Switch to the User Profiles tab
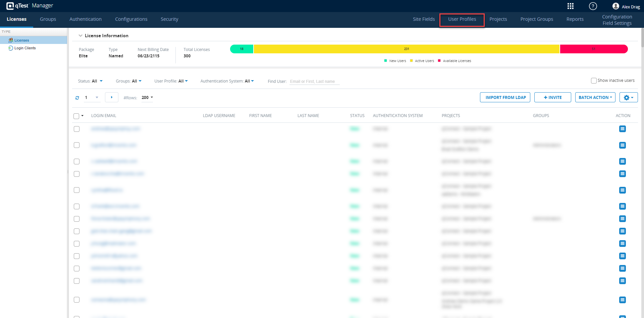Image resolution: width=644 pixels, height=318 pixels. point(462,19)
